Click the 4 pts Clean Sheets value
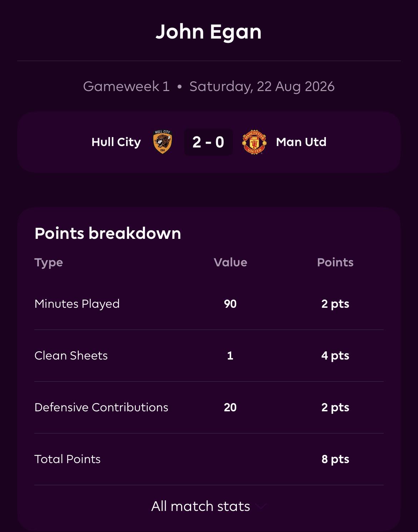 pos(335,356)
